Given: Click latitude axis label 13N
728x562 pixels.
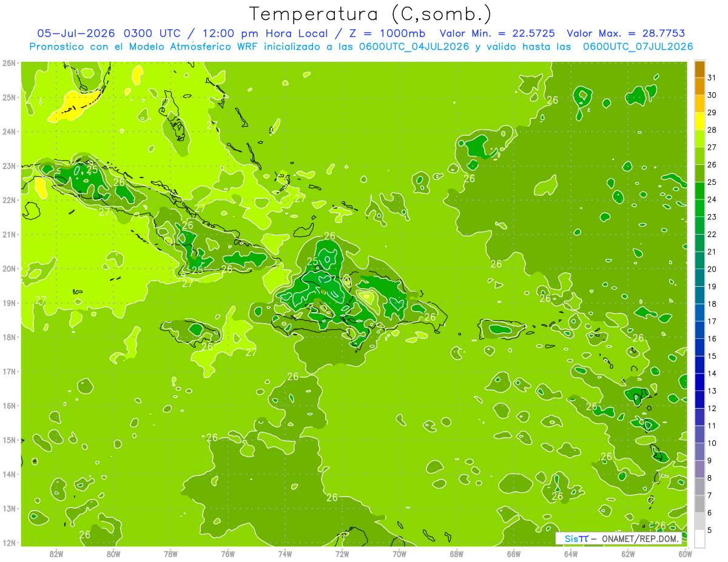Looking at the screenshot, I should (x=9, y=508).
